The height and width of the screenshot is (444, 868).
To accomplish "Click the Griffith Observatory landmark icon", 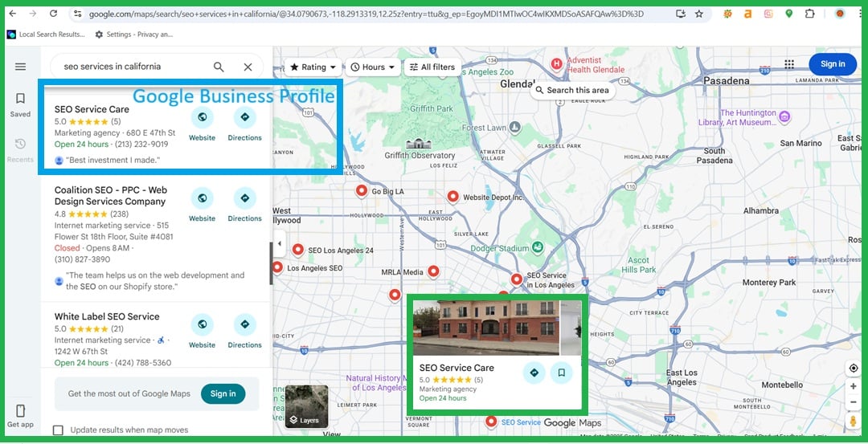I will coord(419,145).
